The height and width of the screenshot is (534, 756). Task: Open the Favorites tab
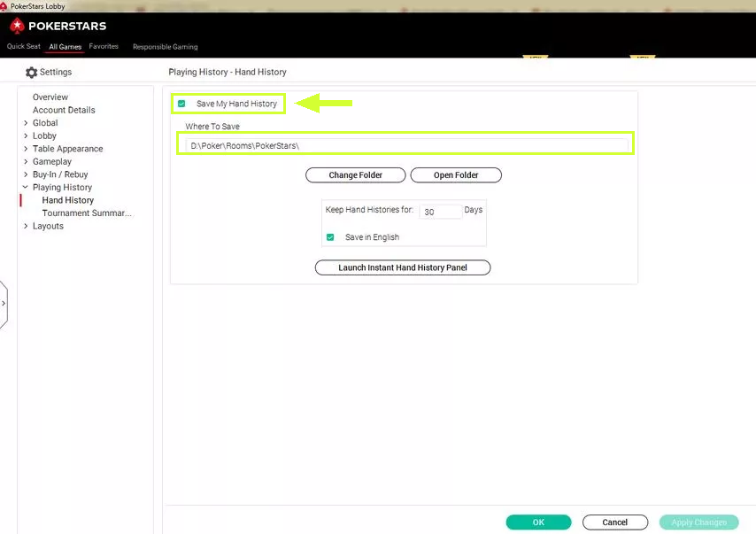tap(104, 46)
